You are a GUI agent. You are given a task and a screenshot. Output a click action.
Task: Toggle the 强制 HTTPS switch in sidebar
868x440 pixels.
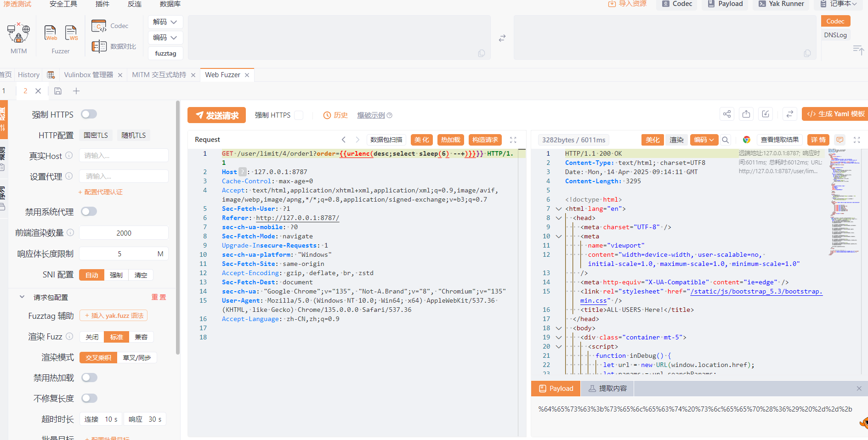pos(89,114)
